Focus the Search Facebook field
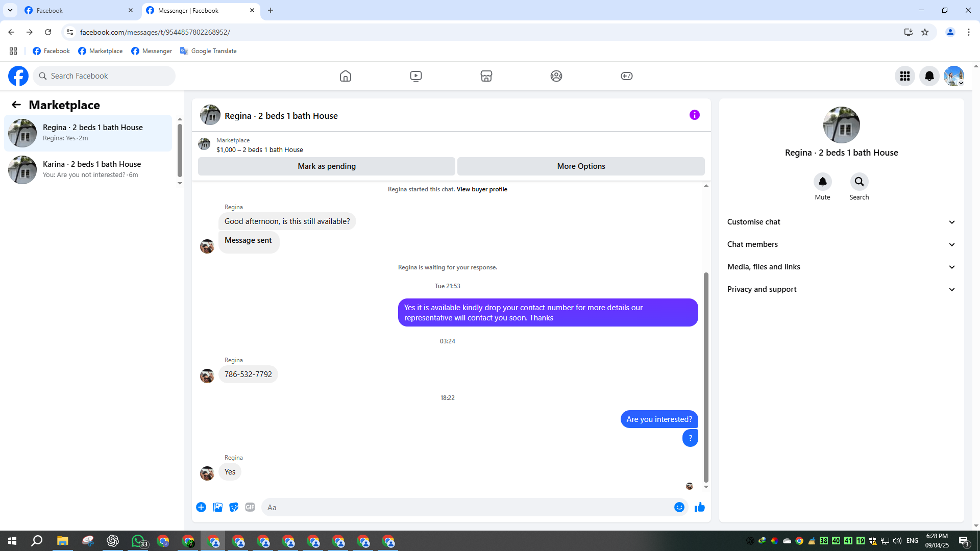Viewport: 980px width, 551px height. point(104,76)
